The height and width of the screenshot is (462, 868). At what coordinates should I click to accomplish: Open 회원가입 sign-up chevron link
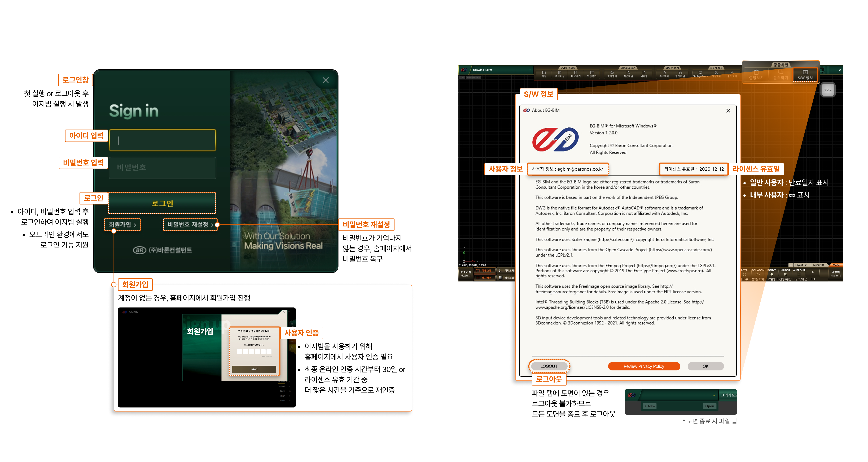tap(122, 225)
